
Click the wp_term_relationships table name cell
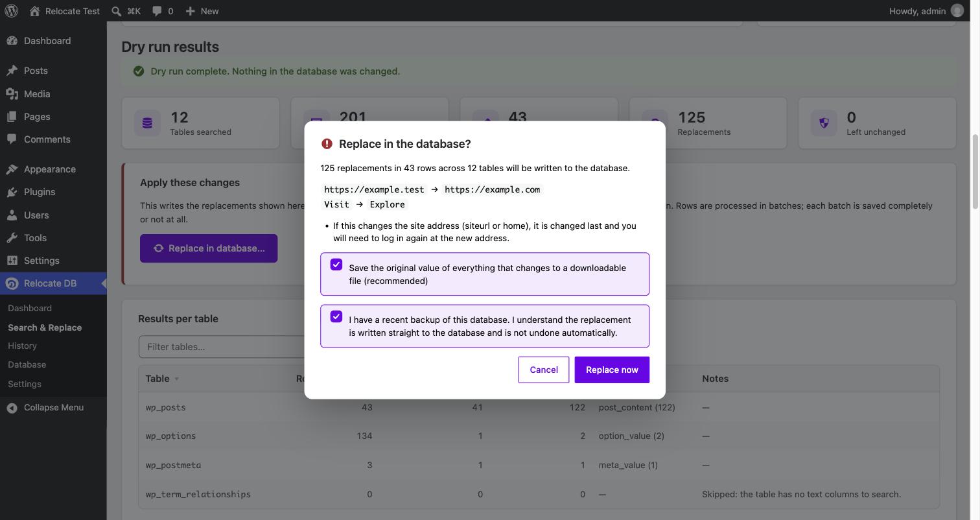click(x=198, y=494)
